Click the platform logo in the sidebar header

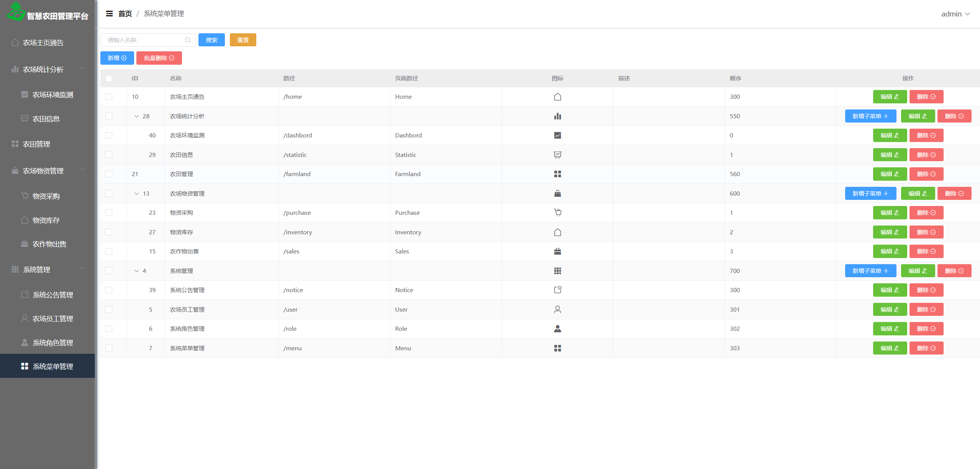pyautogui.click(x=16, y=11)
